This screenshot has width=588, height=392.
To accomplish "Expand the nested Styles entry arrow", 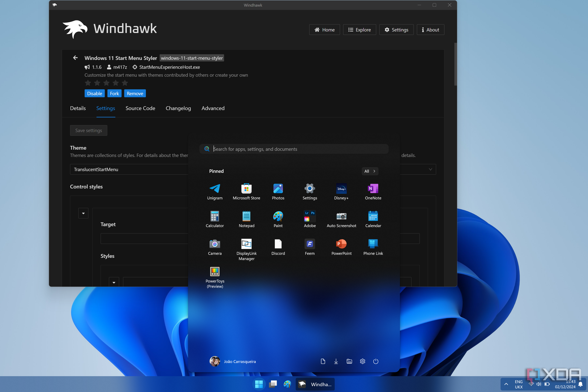I will tap(114, 282).
